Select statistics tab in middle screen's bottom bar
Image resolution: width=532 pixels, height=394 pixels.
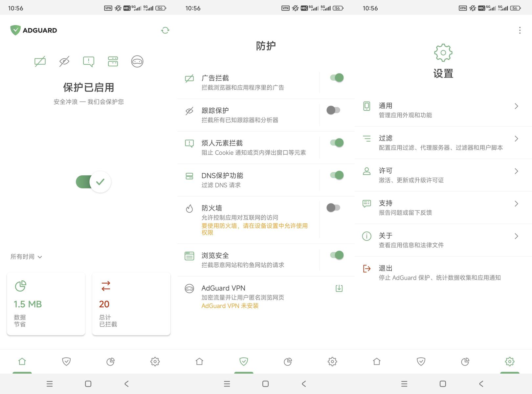(x=288, y=361)
